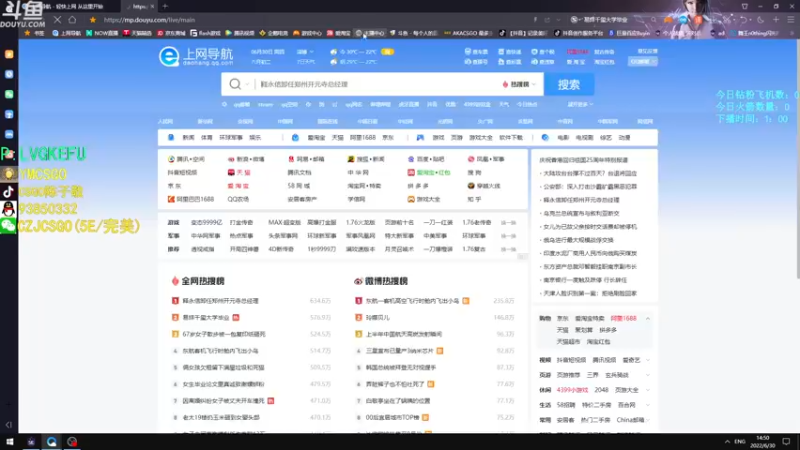Expand the 视频 section chevron
The image size is (800, 450).
point(648,360)
